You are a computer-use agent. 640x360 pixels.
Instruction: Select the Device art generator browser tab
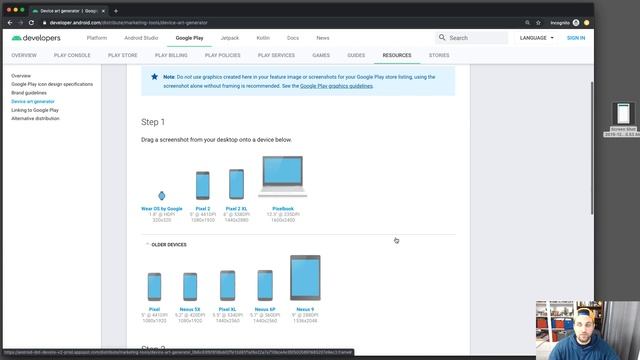(x=69, y=11)
